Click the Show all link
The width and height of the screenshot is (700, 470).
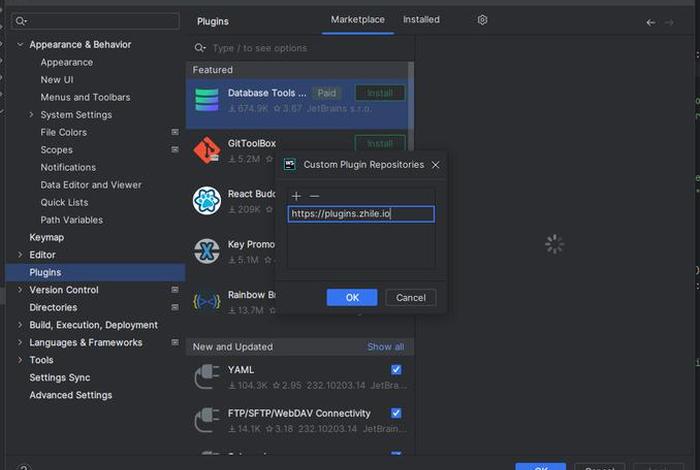coord(386,347)
